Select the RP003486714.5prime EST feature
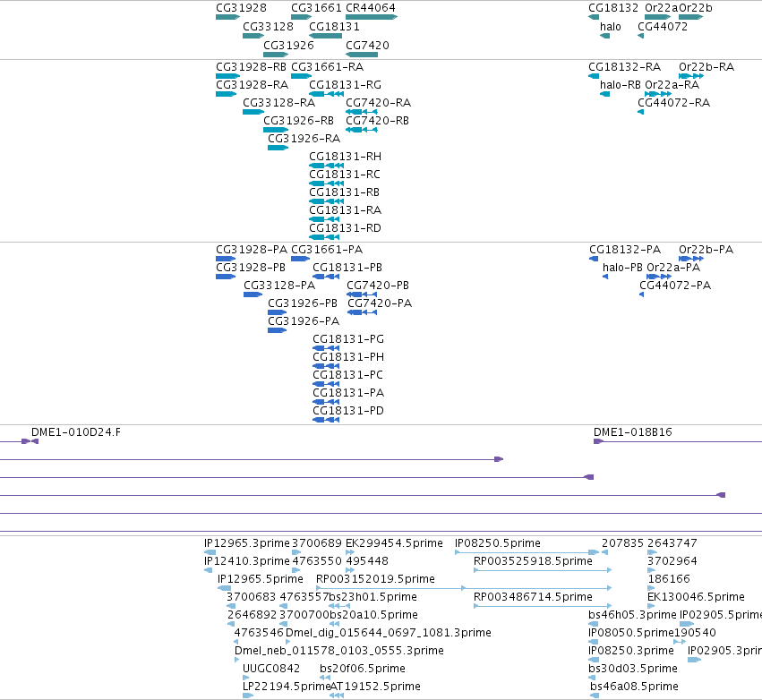 tap(543, 606)
